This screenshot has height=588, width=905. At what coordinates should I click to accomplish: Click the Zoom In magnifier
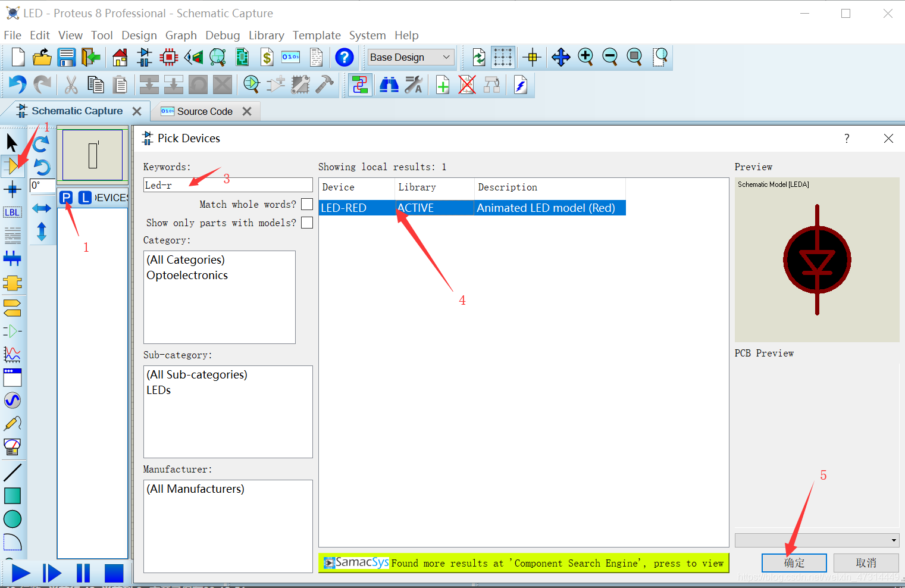[585, 57]
